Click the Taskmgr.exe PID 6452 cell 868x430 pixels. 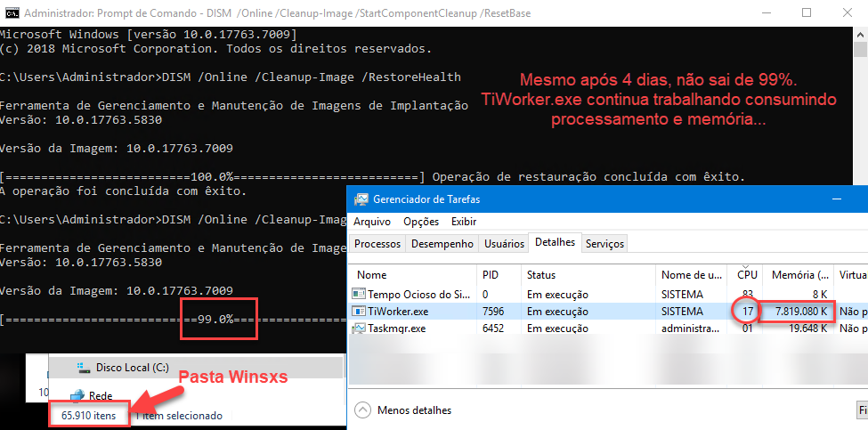coord(492,329)
